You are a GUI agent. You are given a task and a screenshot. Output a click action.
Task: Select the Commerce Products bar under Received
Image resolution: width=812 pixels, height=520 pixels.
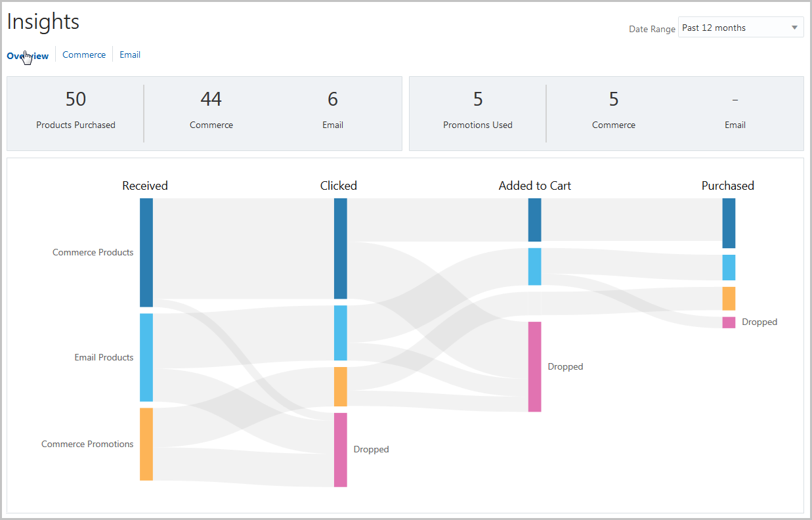pos(146,252)
